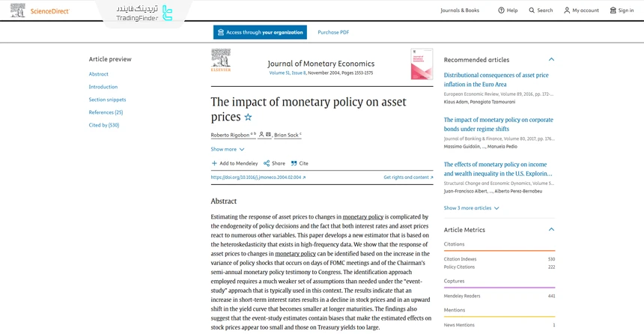Open Journals & Books menu

pos(460,10)
